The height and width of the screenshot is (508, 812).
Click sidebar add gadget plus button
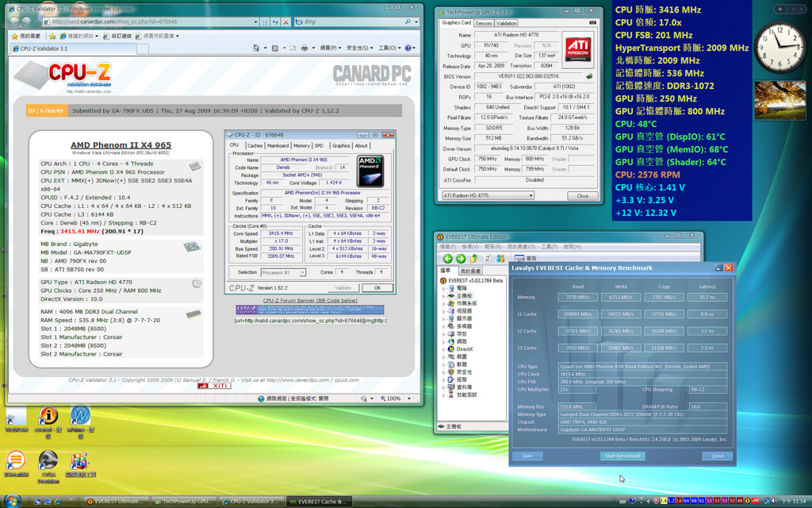click(780, 9)
